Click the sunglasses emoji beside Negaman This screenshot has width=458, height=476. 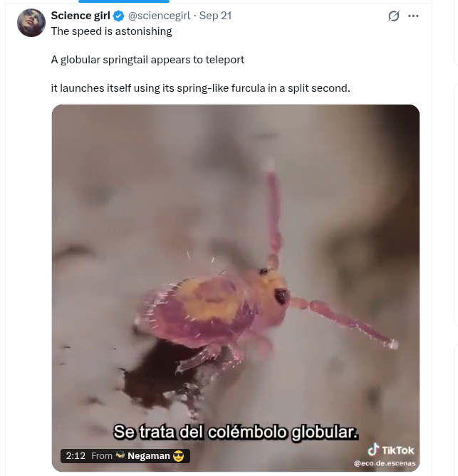[x=178, y=456]
